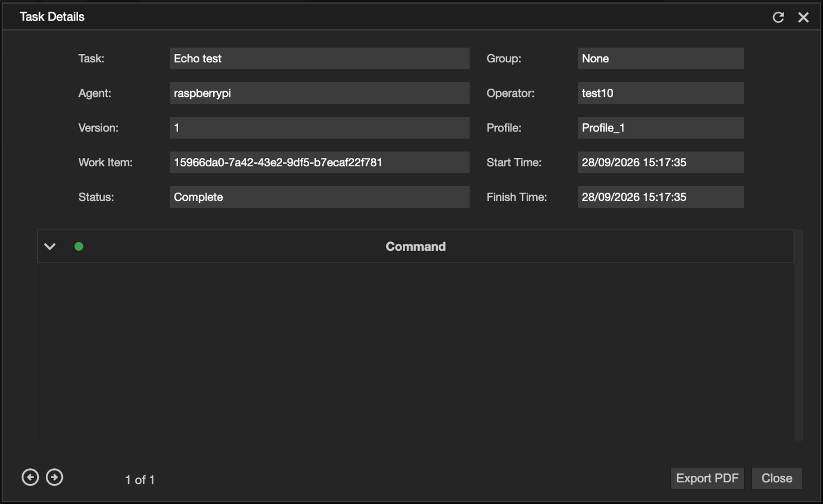Image resolution: width=823 pixels, height=504 pixels.
Task: Click the 'Profile:' label
Action: (x=504, y=128)
